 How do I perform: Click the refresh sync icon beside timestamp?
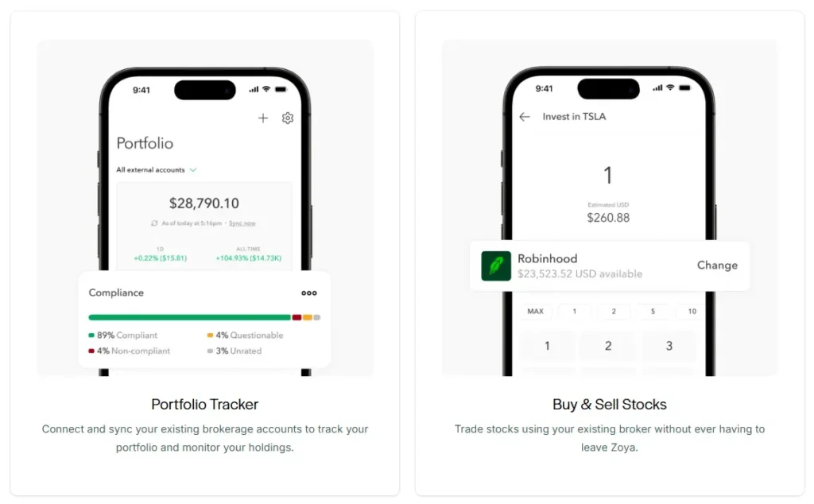pyautogui.click(x=154, y=223)
